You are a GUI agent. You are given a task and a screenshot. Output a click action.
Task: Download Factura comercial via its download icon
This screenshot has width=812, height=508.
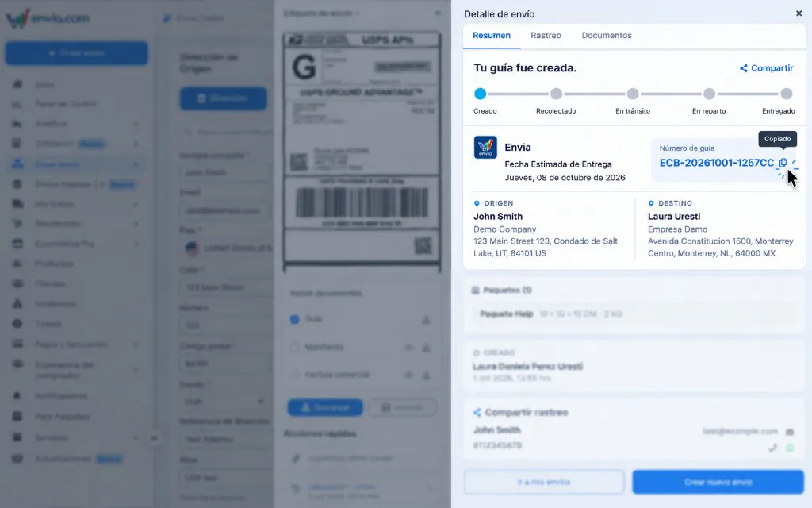coord(426,375)
